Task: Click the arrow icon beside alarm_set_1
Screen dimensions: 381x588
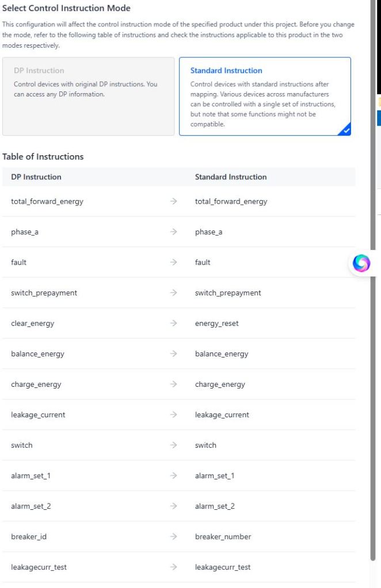Action: [x=174, y=476]
